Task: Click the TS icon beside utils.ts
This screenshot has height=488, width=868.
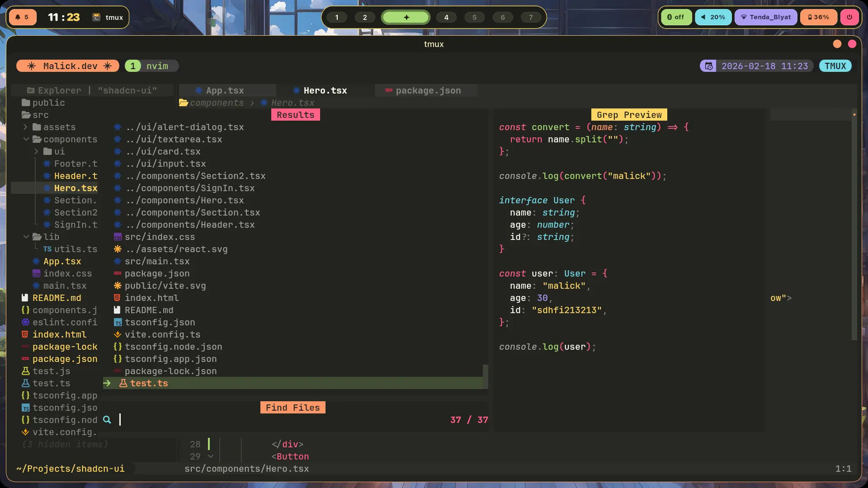Action: tap(47, 249)
